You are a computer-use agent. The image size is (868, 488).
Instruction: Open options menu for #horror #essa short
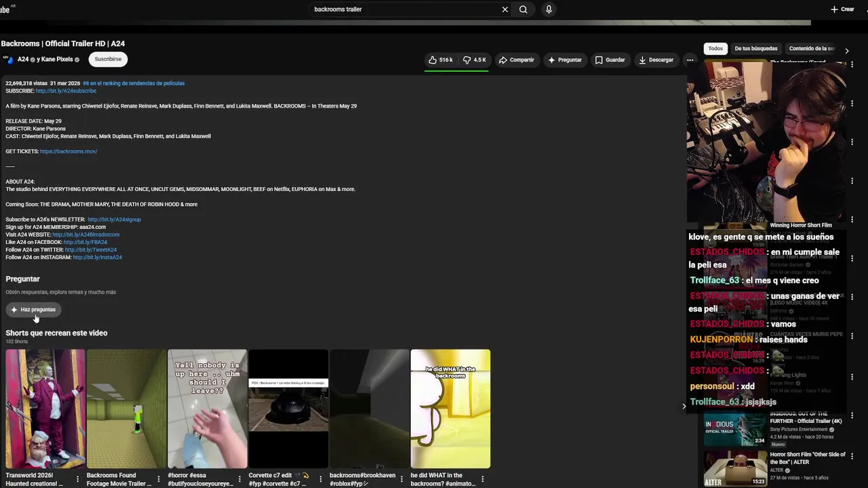pyautogui.click(x=239, y=479)
